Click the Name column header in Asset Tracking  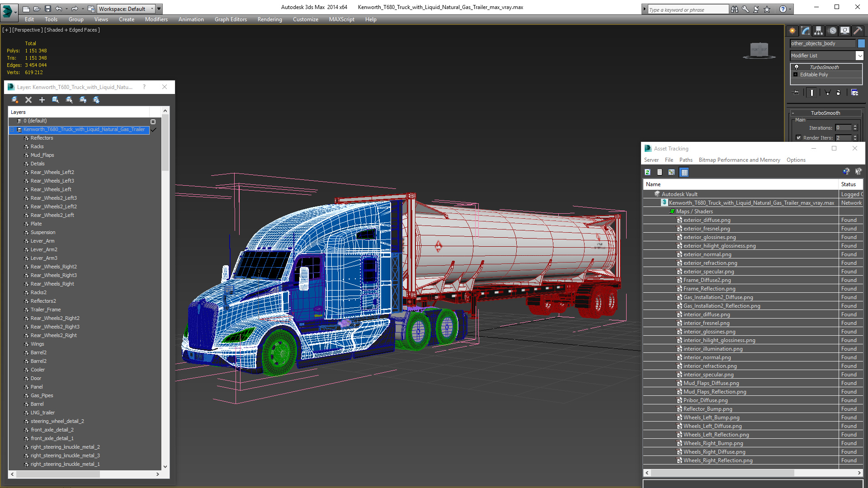point(741,184)
